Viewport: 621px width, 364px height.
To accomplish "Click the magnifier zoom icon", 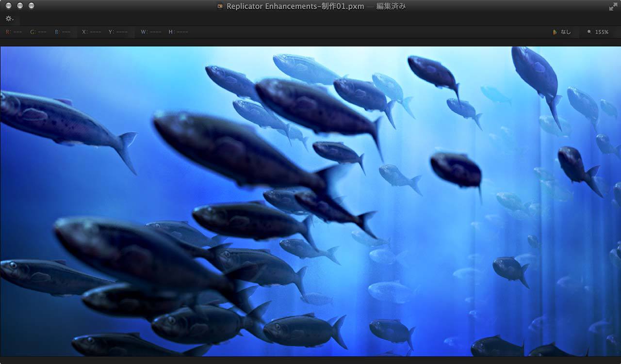I will [x=589, y=32].
